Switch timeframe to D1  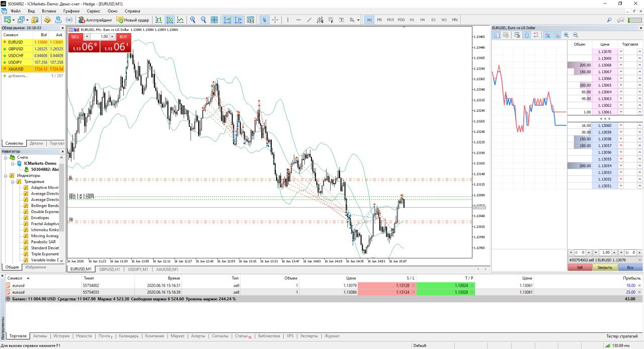pos(434,20)
